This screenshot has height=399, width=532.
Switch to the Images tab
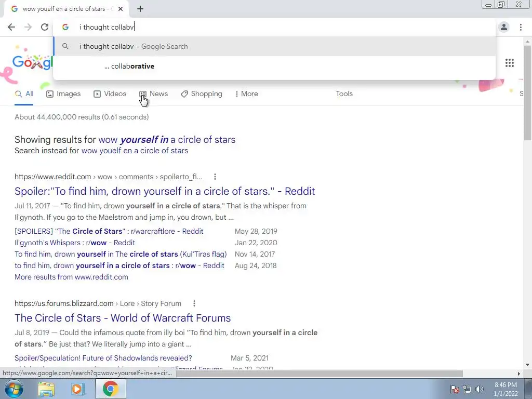tap(63, 94)
